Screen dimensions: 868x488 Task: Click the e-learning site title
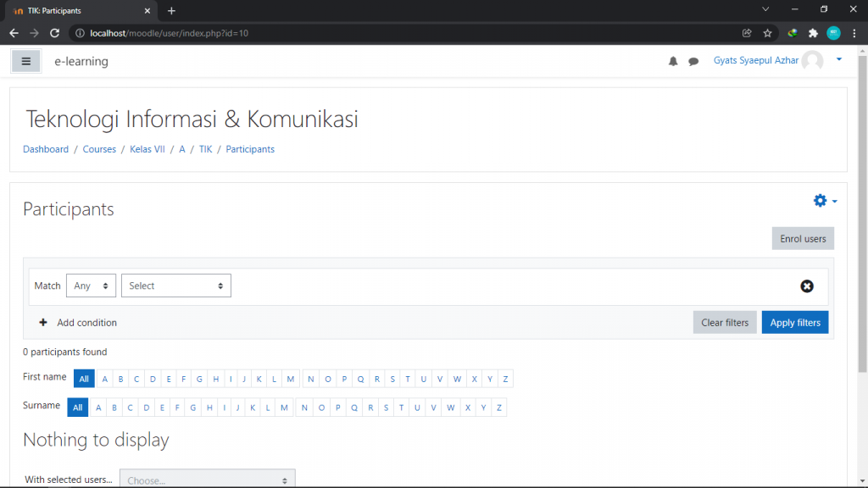[81, 61]
